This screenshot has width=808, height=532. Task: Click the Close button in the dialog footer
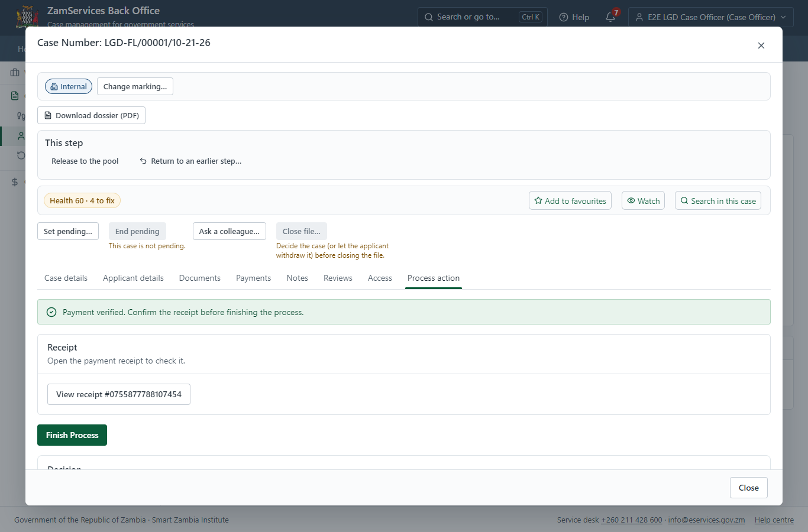pyautogui.click(x=749, y=488)
